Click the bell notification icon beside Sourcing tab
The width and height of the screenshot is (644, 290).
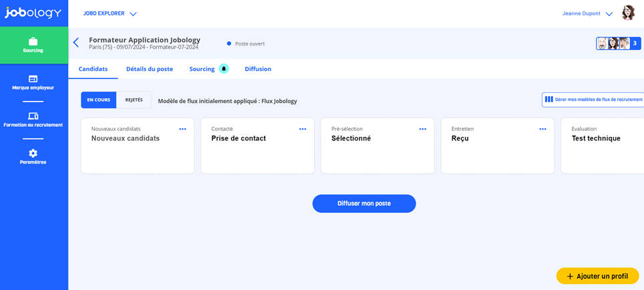(x=223, y=69)
